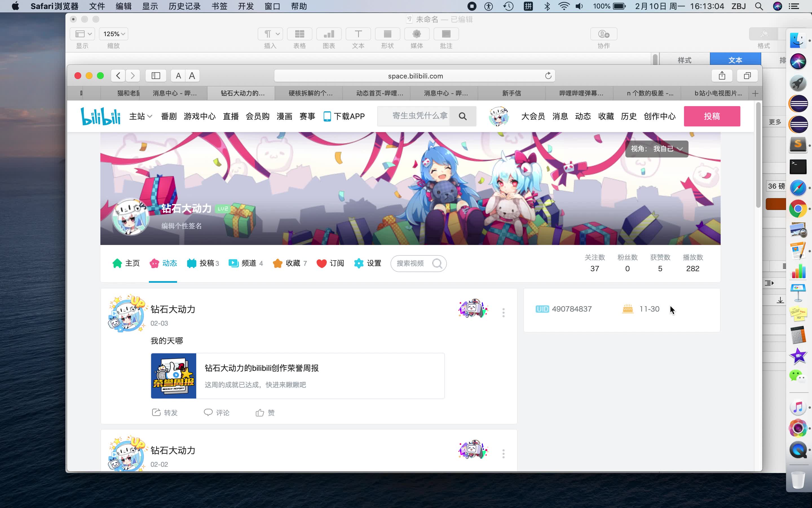Switch to the 新手信 Safari tab
812x508 pixels.
pyautogui.click(x=511, y=93)
